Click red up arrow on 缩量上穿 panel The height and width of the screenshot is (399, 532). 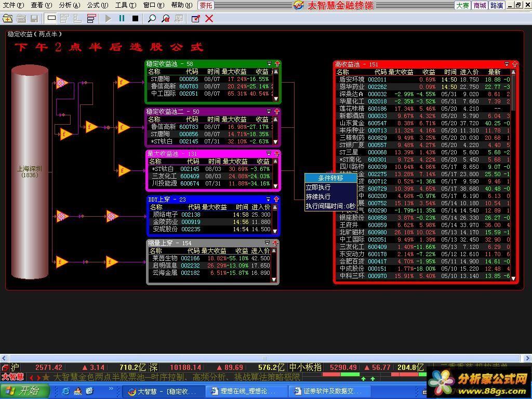275,243
